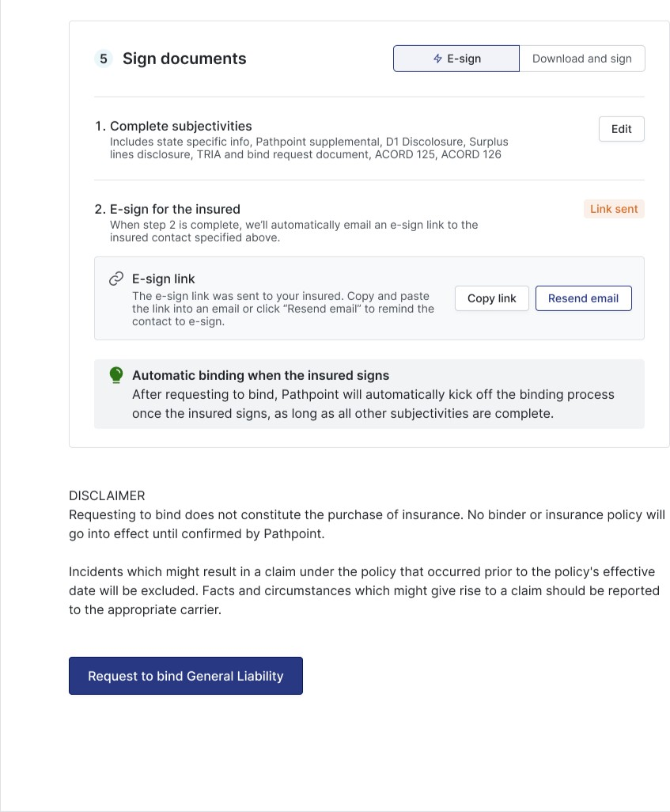Edit the completed subjectivities
The height and width of the screenshot is (812, 670).
[x=621, y=129]
